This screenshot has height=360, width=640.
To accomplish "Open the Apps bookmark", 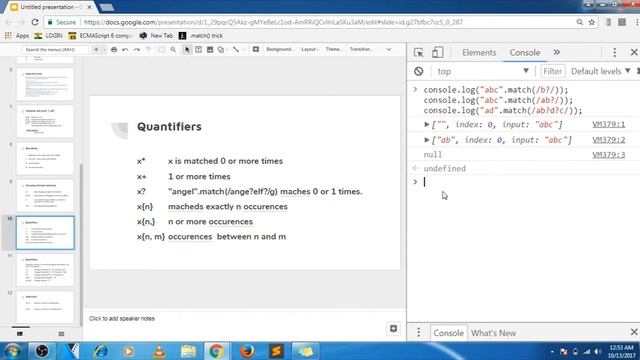I will pos(17,36).
